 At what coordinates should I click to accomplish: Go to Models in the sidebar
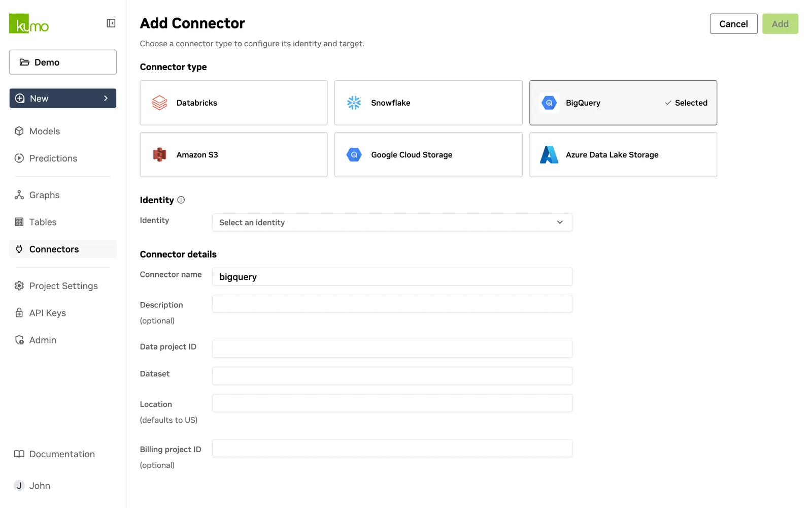point(63,131)
